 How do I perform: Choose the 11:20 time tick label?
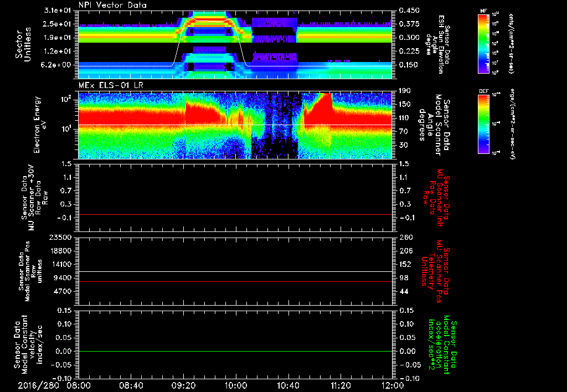pyautogui.click(x=340, y=385)
